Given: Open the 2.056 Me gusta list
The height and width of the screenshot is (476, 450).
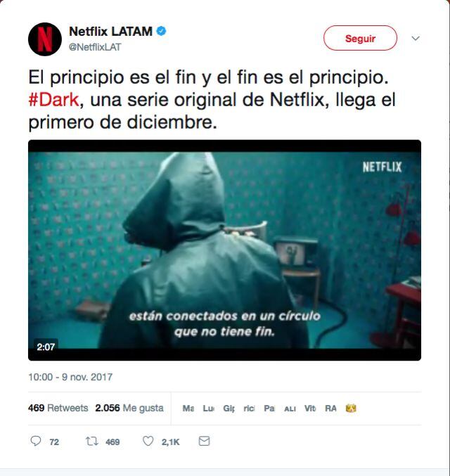Looking at the screenshot, I should pos(129,408).
